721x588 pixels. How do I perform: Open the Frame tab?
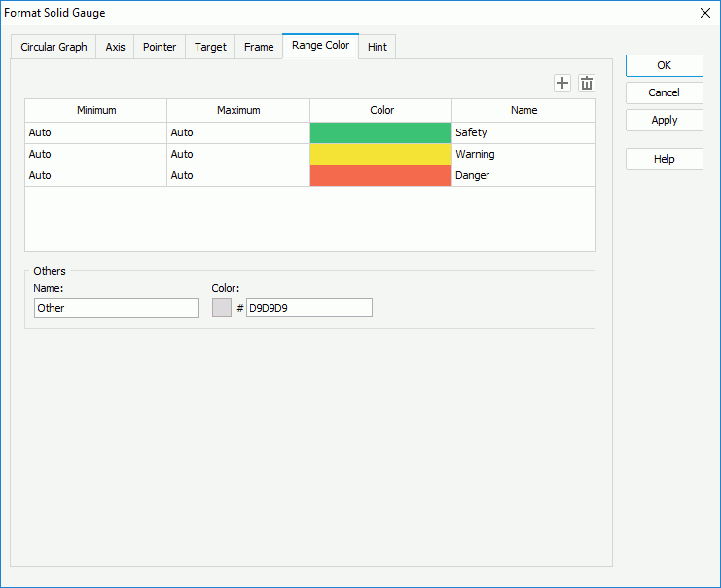click(259, 47)
